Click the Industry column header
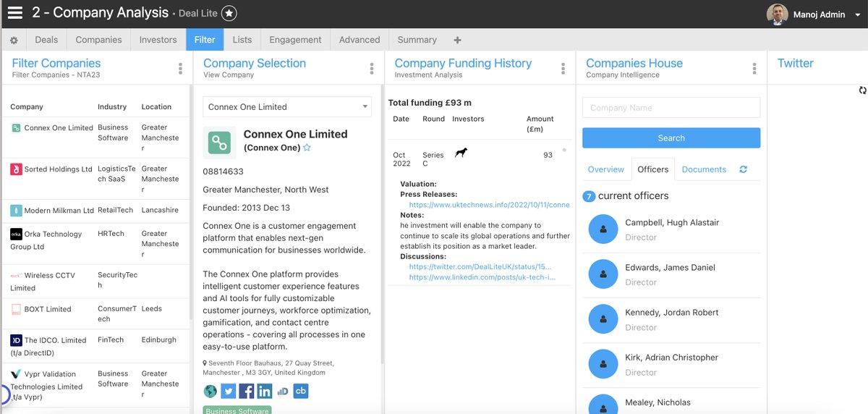868x414 pixels. pos(112,106)
